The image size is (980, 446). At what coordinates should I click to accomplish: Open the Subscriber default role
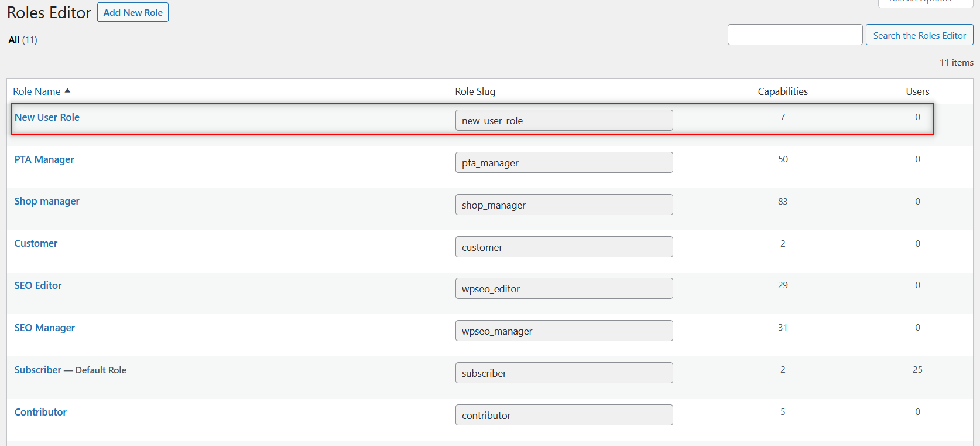pos(38,370)
